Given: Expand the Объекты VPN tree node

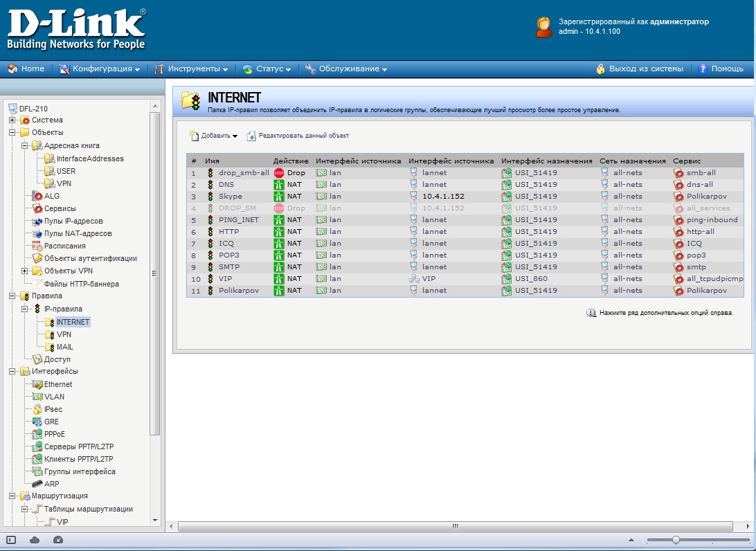Looking at the screenshot, I should (25, 271).
